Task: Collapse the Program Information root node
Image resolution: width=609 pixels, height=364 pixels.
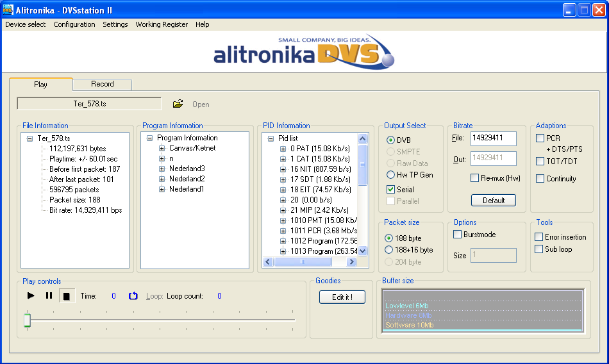Action: pos(149,138)
